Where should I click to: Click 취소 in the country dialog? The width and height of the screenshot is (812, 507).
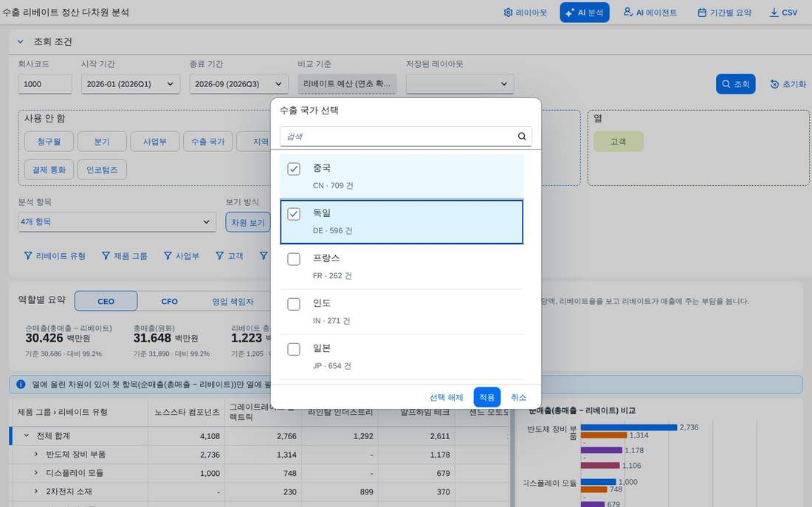click(518, 397)
